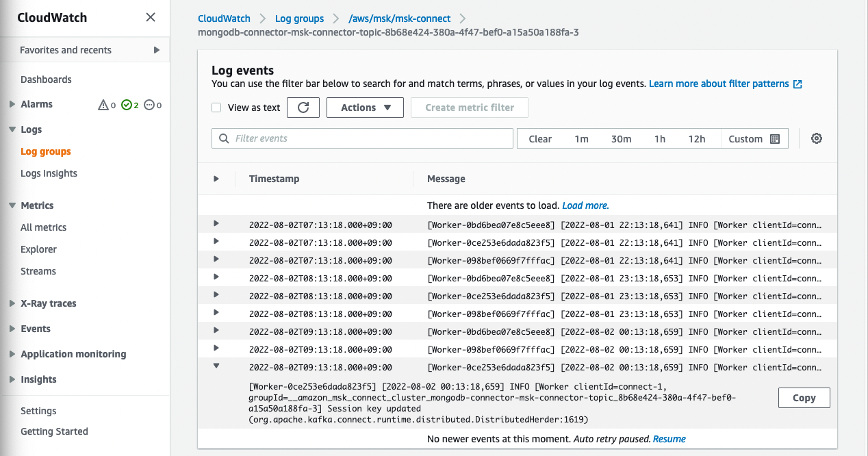Click the external link icon beside filter patterns
This screenshot has width=868, height=456.
point(797,84)
